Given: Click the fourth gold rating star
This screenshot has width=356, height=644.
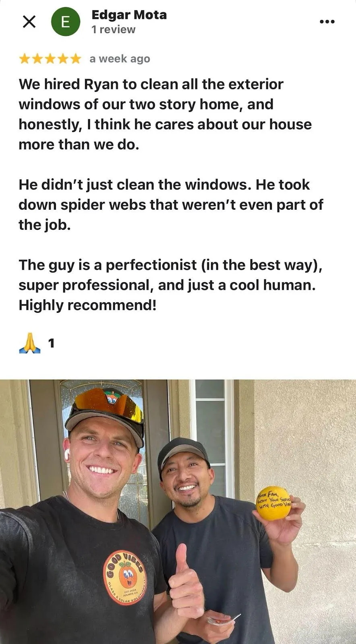Looking at the screenshot, I should coord(63,59).
